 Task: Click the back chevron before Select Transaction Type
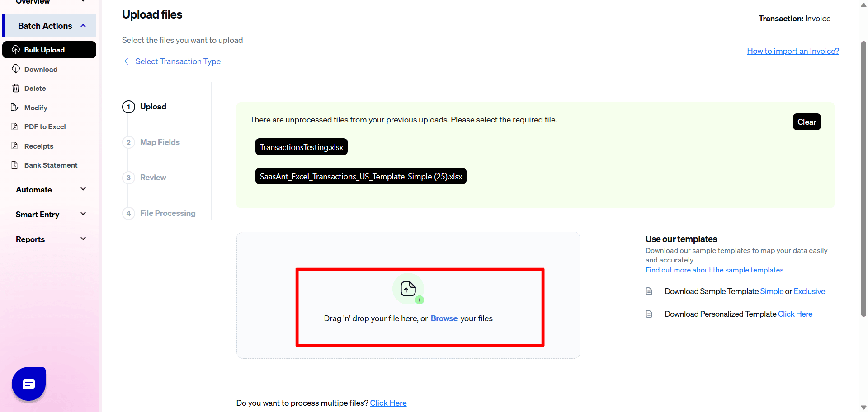pyautogui.click(x=126, y=61)
